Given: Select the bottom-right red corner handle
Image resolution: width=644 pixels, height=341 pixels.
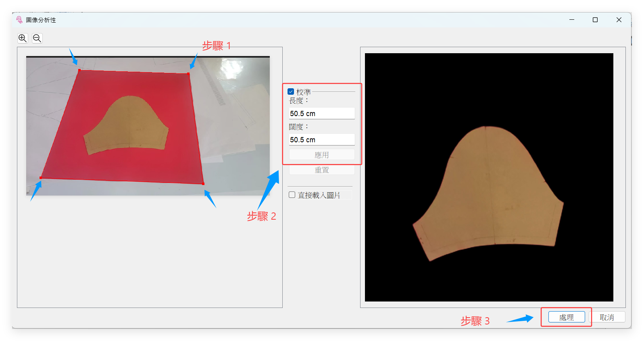Looking at the screenshot, I should pyautogui.click(x=203, y=184).
